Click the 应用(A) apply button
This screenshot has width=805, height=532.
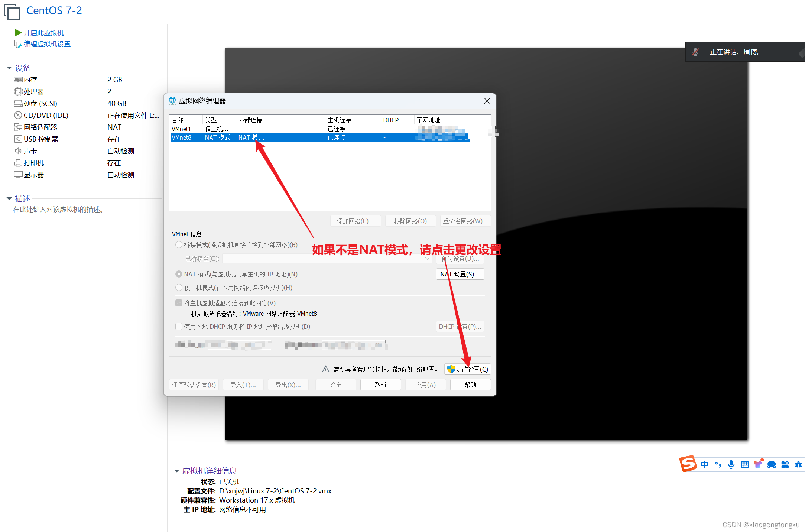tap(425, 385)
